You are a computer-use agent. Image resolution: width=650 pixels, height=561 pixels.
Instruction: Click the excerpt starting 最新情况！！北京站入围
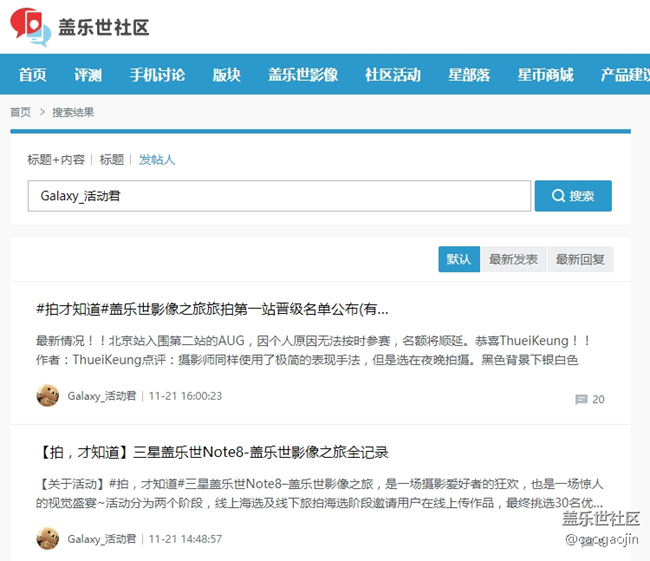(x=313, y=350)
